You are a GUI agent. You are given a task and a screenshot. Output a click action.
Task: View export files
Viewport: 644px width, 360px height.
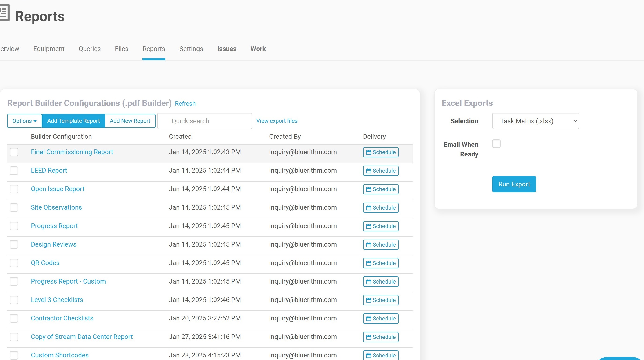(277, 121)
